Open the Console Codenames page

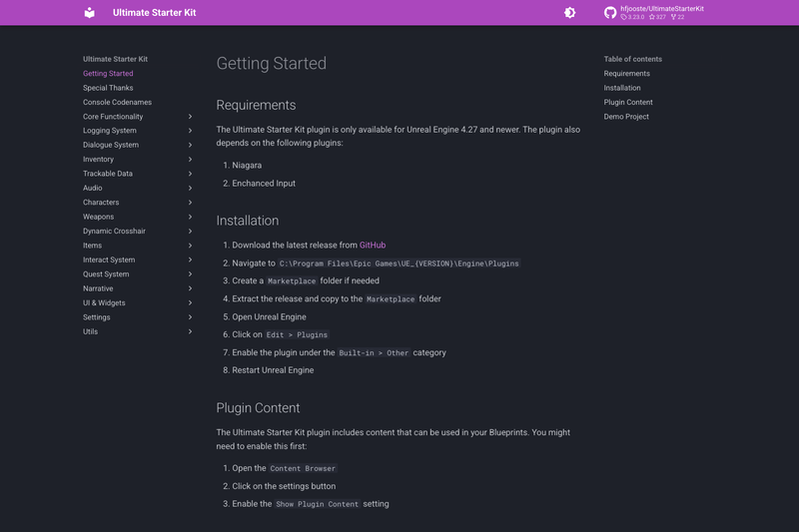pos(117,102)
